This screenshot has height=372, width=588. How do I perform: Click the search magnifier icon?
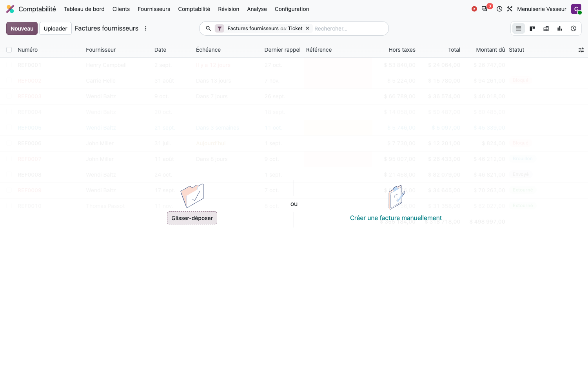[209, 29]
